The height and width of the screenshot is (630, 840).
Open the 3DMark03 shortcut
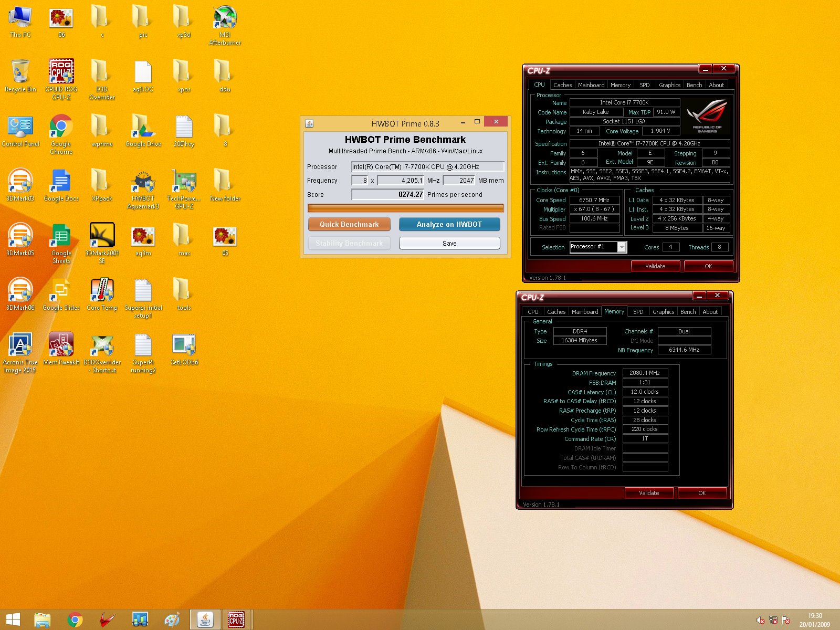point(20,185)
